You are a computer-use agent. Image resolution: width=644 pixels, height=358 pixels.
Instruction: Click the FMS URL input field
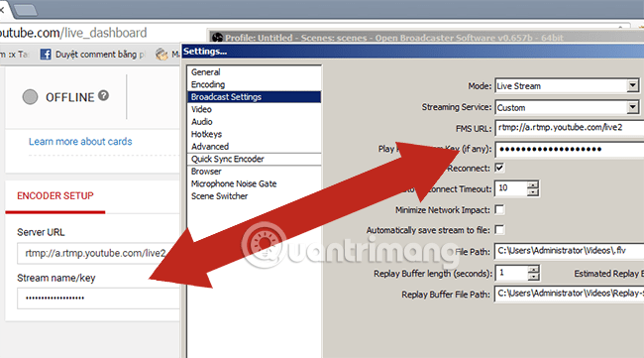tap(570, 127)
